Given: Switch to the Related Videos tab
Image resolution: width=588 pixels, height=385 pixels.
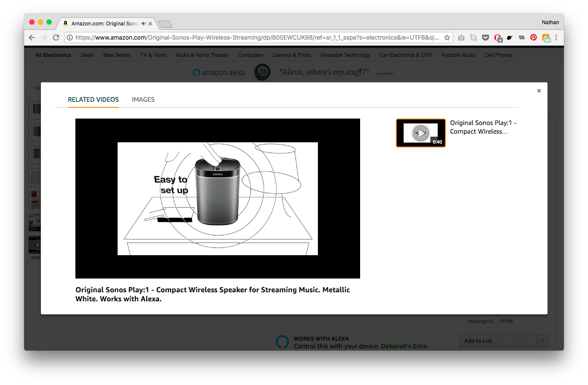Looking at the screenshot, I should (x=93, y=100).
